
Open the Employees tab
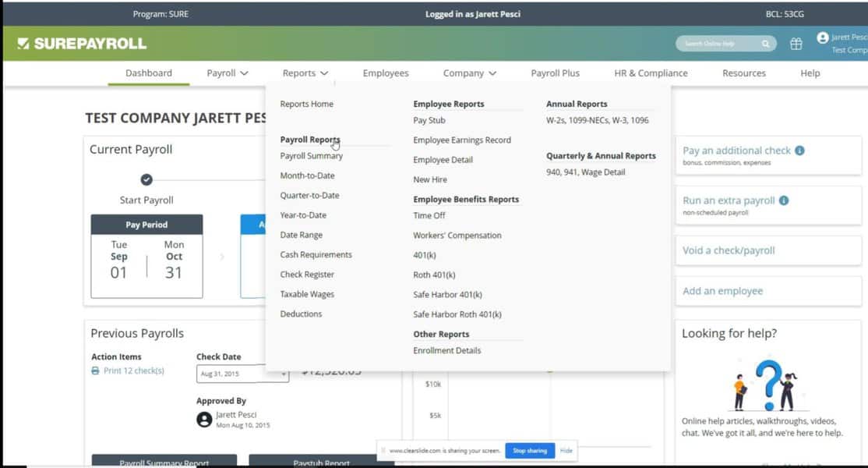click(x=386, y=73)
